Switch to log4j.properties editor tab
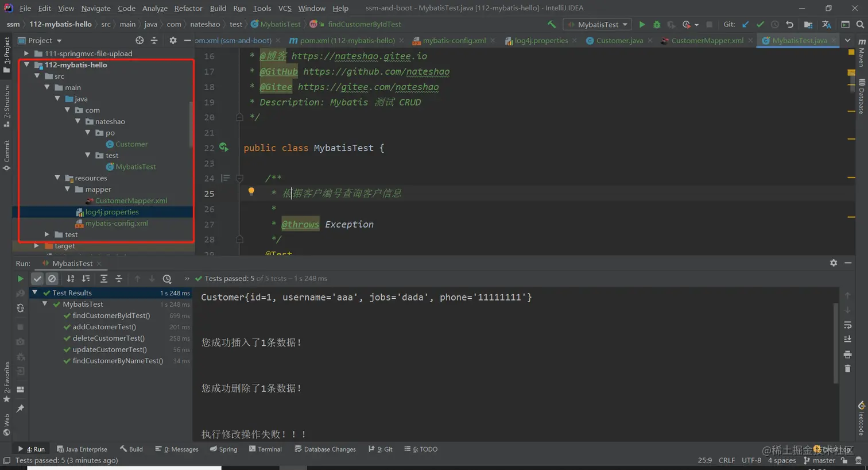This screenshot has height=470, width=868. pos(541,40)
